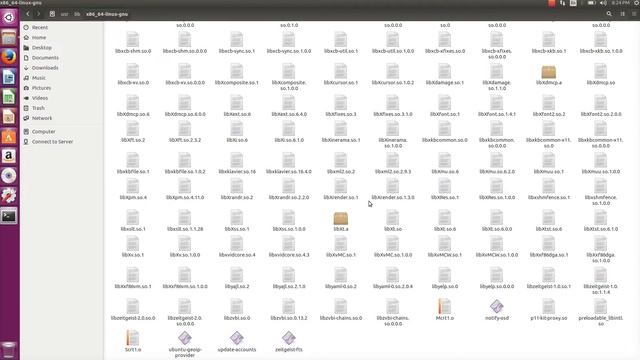Launch Firefox from the launcher
The image size is (640, 360).
(x=9, y=57)
